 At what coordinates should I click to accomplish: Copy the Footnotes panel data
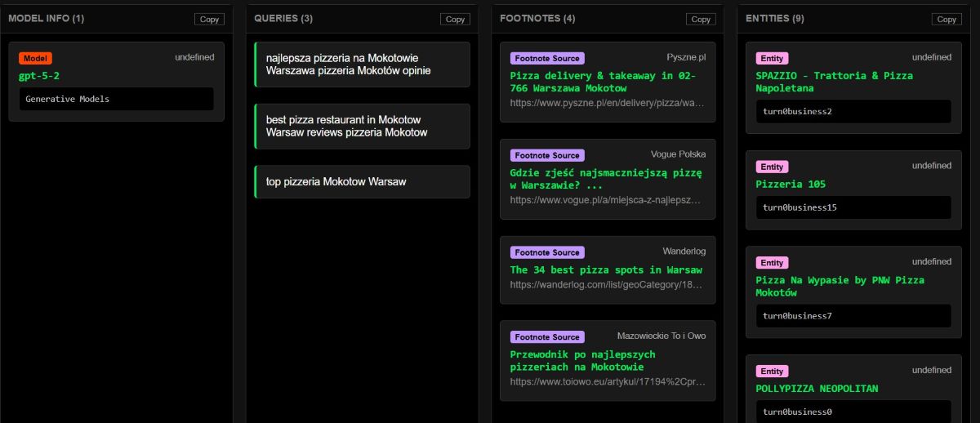click(700, 19)
